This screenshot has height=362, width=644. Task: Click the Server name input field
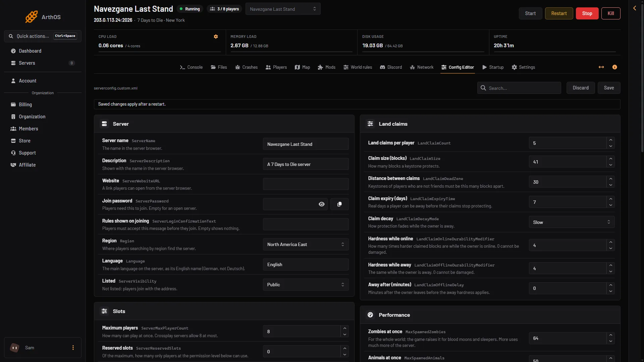click(306, 144)
